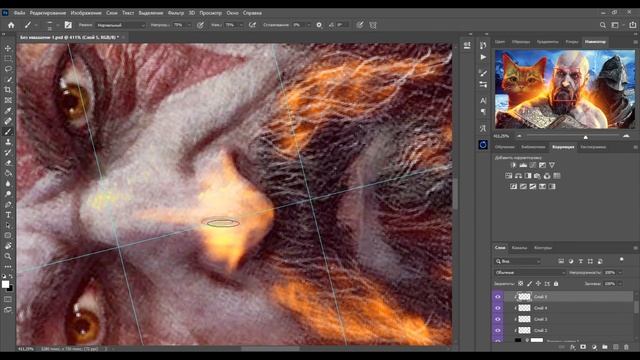Select the Lasso tool
Image resolution: width=640 pixels, height=360 pixels.
tap(8, 69)
